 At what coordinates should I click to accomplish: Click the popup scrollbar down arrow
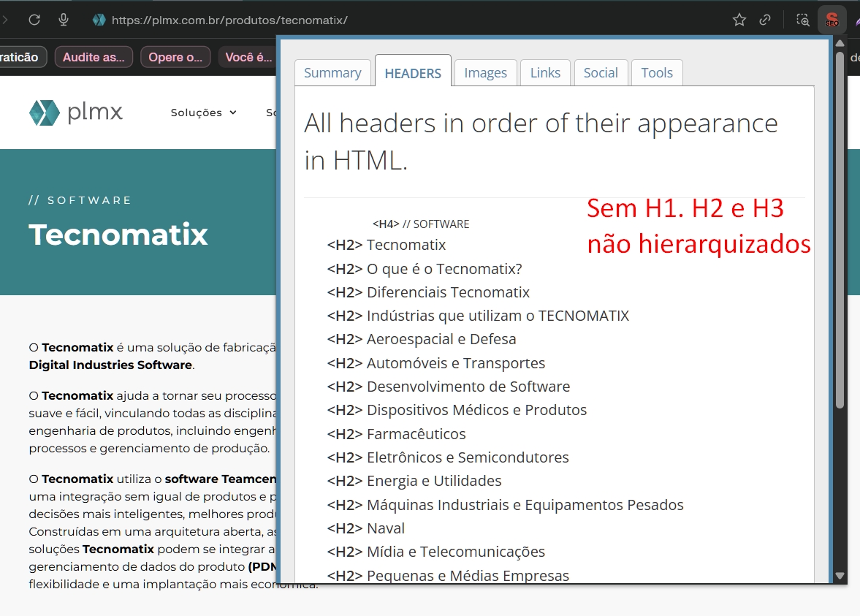click(x=840, y=575)
